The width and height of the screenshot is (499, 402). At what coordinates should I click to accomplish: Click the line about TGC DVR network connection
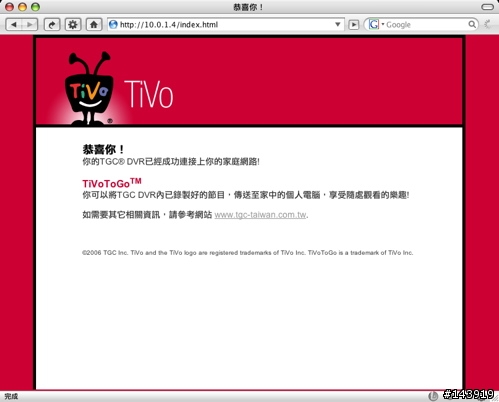(171, 162)
